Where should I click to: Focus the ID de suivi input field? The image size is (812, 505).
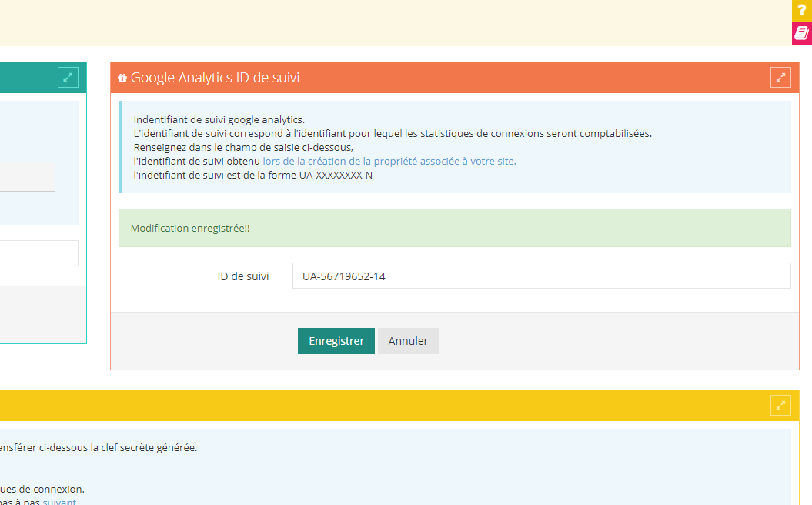click(541, 276)
